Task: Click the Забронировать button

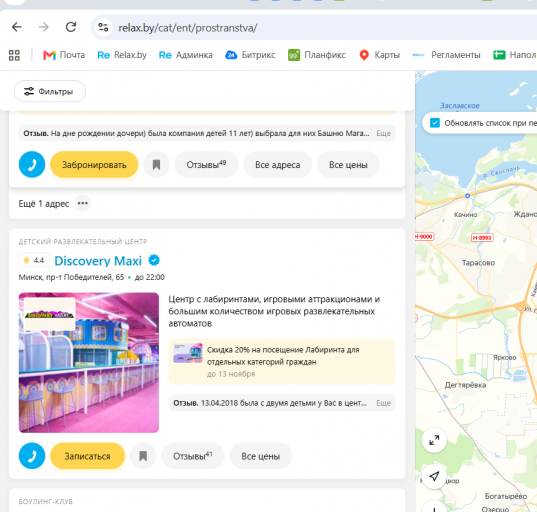Action: tap(94, 164)
